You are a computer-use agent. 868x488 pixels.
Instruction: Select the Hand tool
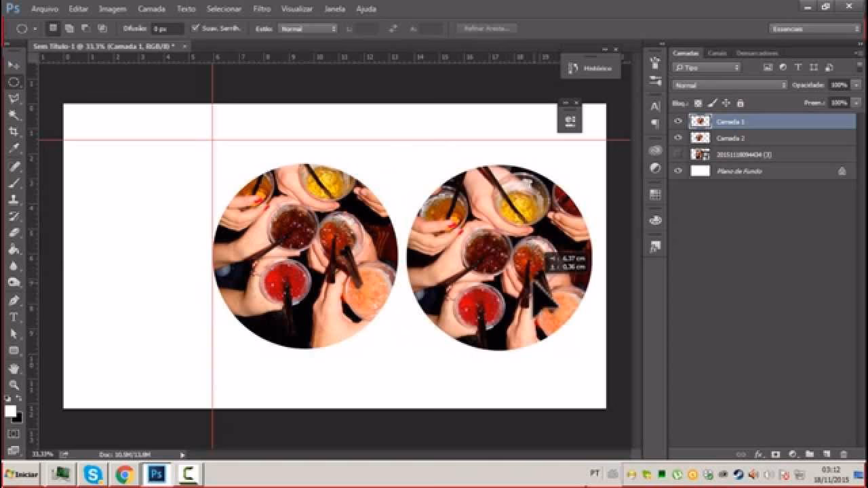coord(14,368)
